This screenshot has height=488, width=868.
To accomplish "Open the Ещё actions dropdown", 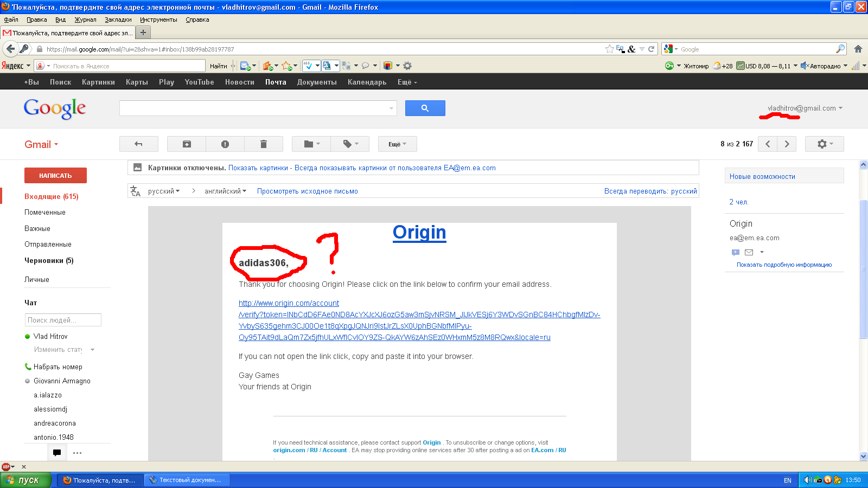I will pyautogui.click(x=397, y=144).
